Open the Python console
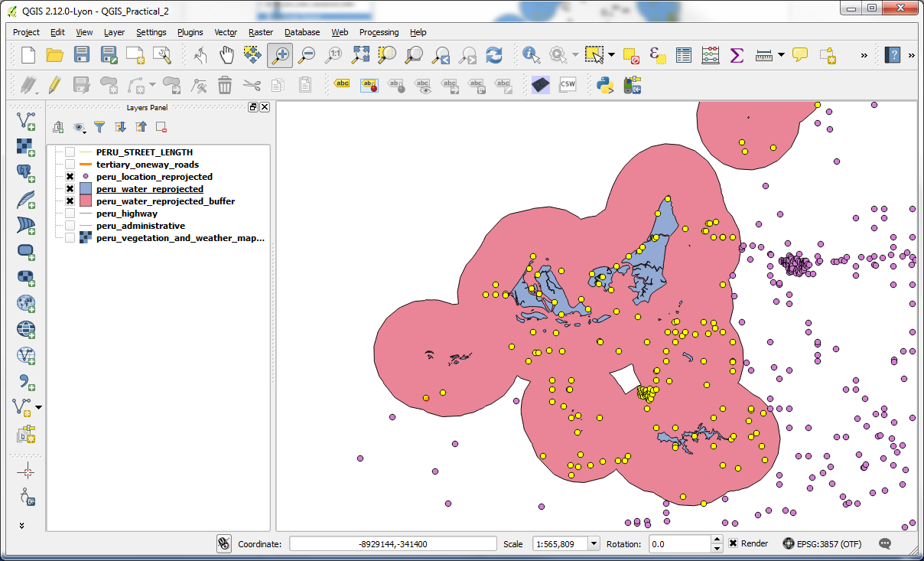 click(x=606, y=84)
